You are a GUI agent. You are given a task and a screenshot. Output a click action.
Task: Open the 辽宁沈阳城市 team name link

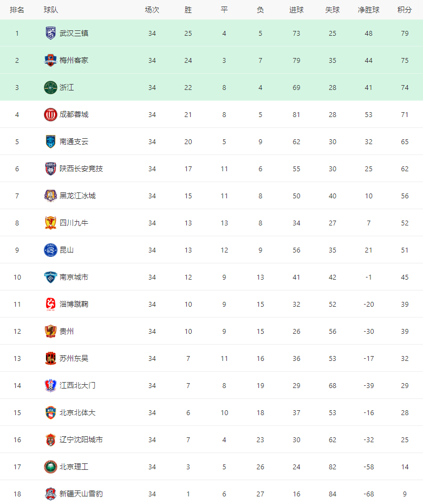(81, 440)
